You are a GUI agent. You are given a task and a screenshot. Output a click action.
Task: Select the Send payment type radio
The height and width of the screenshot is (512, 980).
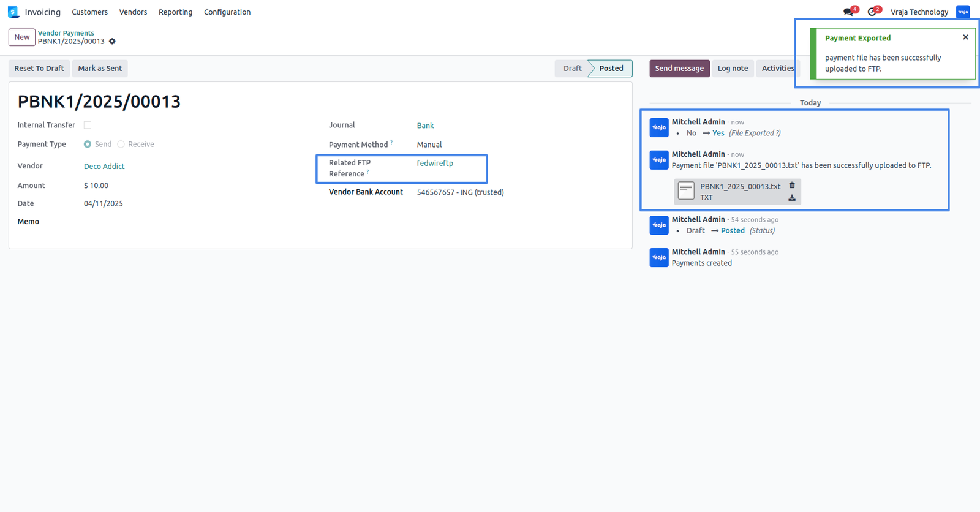point(88,145)
